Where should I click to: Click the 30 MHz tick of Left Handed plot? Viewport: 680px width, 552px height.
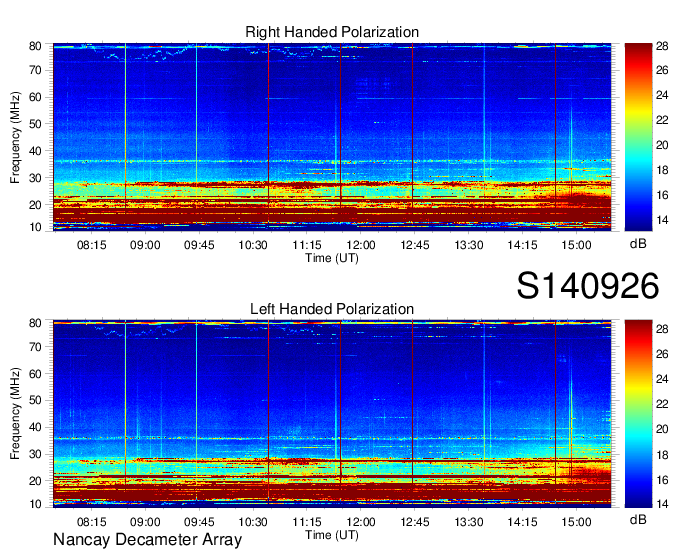pyautogui.click(x=35, y=454)
